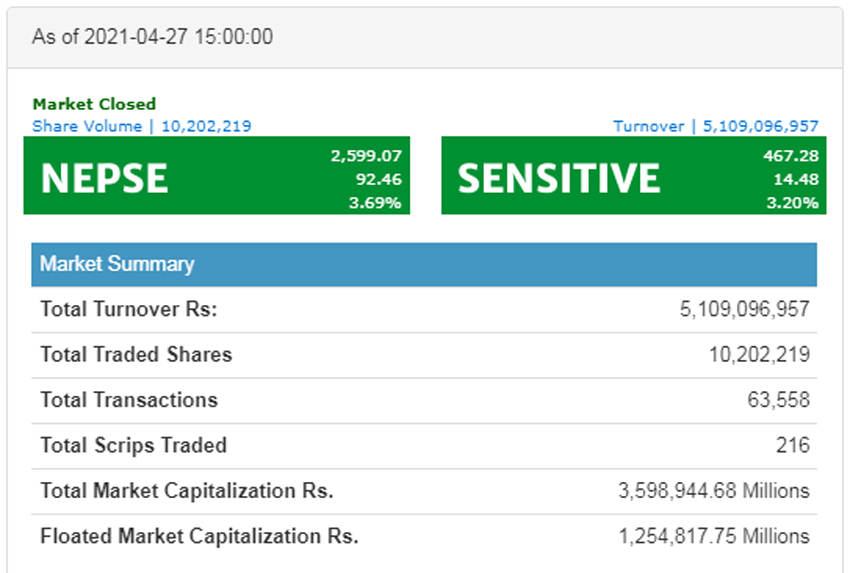Click the Total Traded Shares label
The height and width of the screenshot is (573, 850).
coord(136,355)
